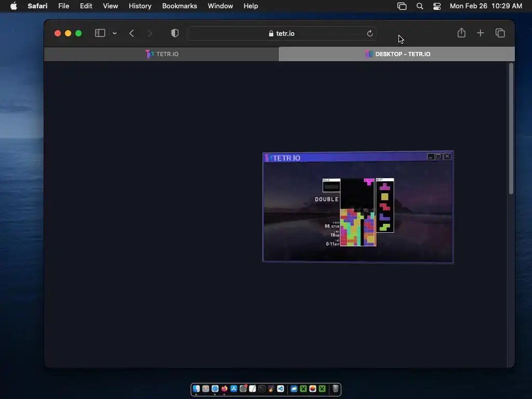
Task: Open the Apple menu
Action: [14, 6]
